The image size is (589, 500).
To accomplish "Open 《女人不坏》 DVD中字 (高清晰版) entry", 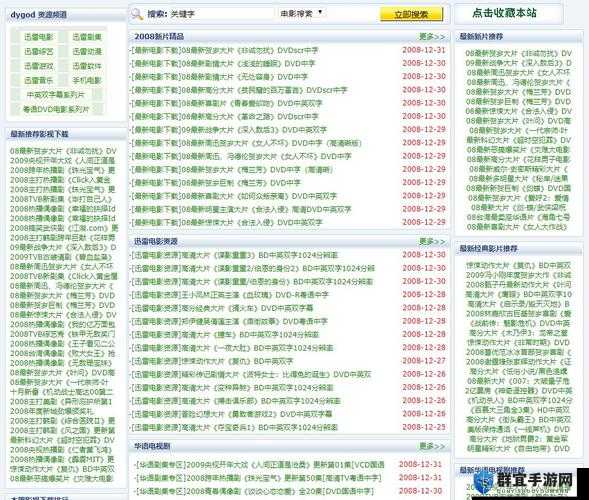I will click(x=246, y=143).
